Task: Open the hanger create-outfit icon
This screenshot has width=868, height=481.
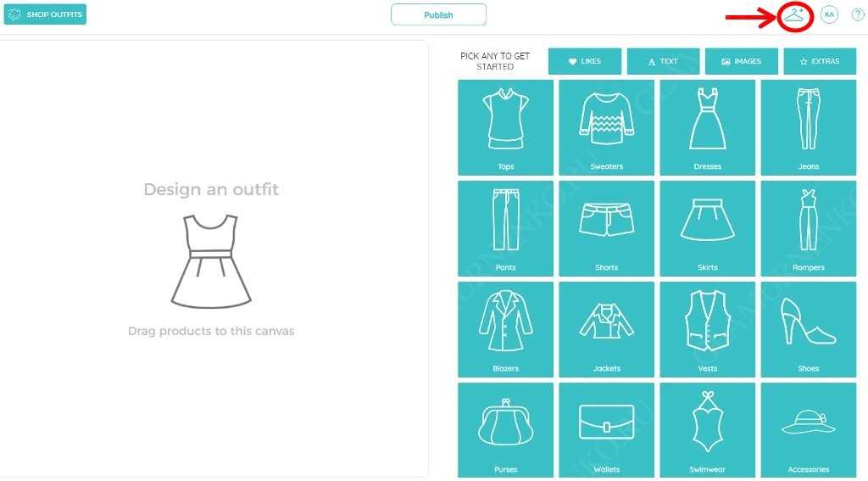Action: tap(793, 15)
